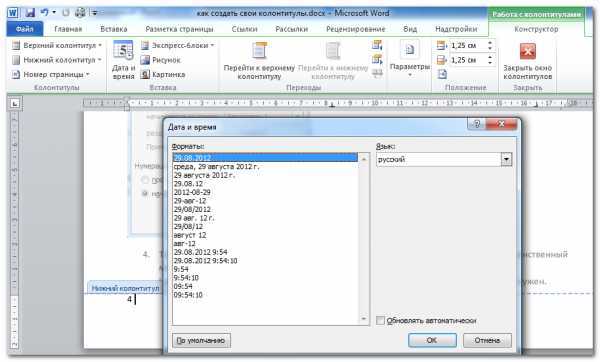Open the Язык language dropdown
This screenshot has height=362, width=600.
[506, 159]
